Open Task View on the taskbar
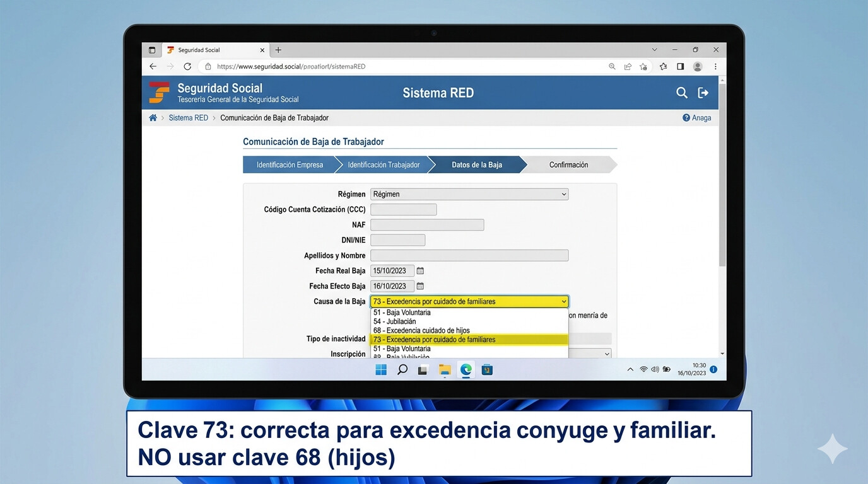Viewport: 868px width, 484px height. click(423, 370)
